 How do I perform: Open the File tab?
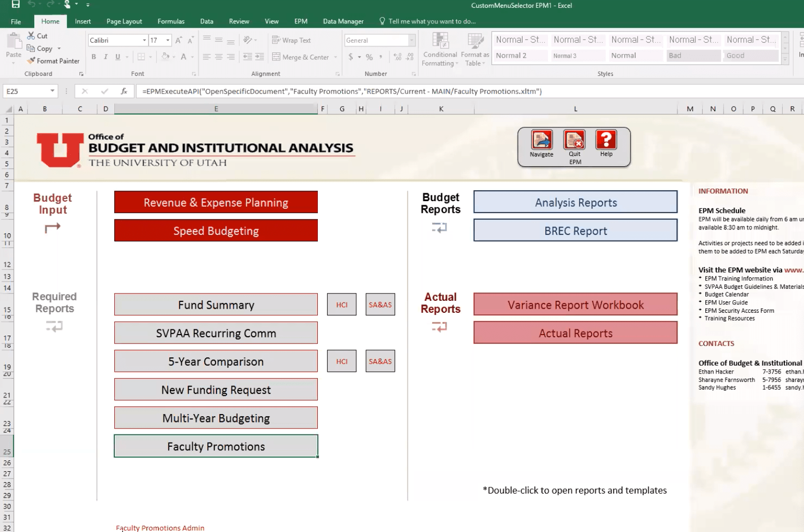pyautogui.click(x=16, y=21)
